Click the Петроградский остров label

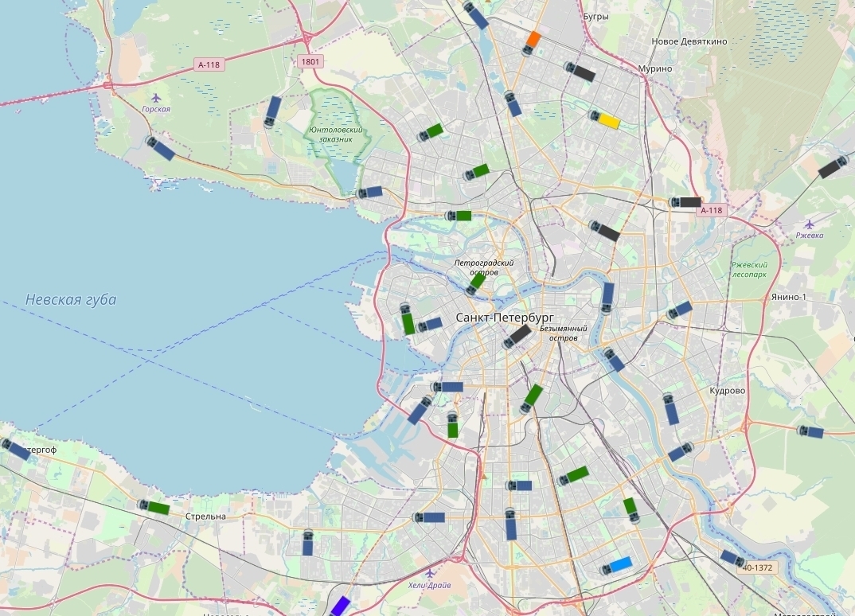484,267
